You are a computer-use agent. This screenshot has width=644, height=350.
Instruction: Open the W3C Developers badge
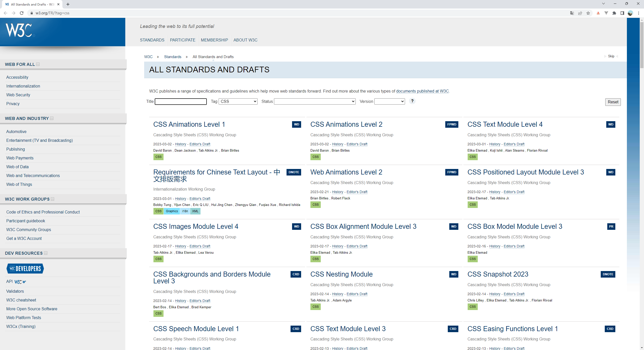coord(25,269)
